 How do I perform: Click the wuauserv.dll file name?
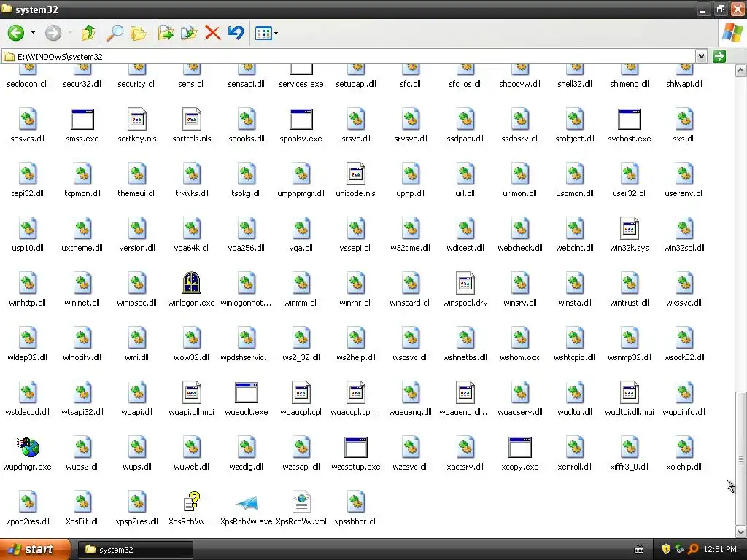pos(519,413)
